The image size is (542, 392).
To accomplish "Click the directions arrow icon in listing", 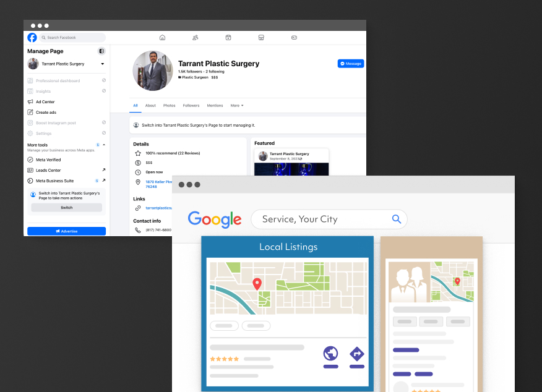I will click(357, 354).
